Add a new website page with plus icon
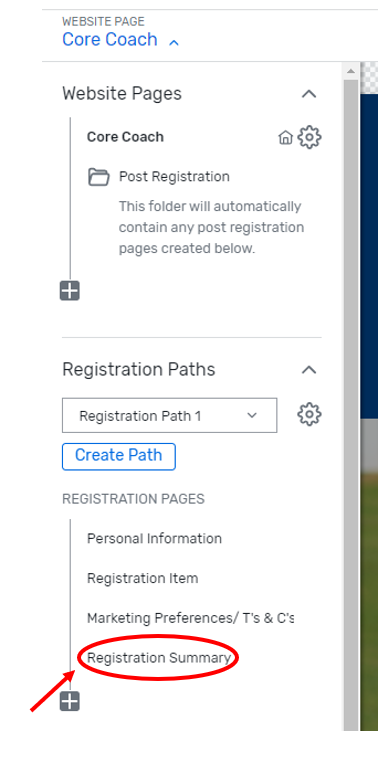This screenshot has width=390, height=763. 70,291
